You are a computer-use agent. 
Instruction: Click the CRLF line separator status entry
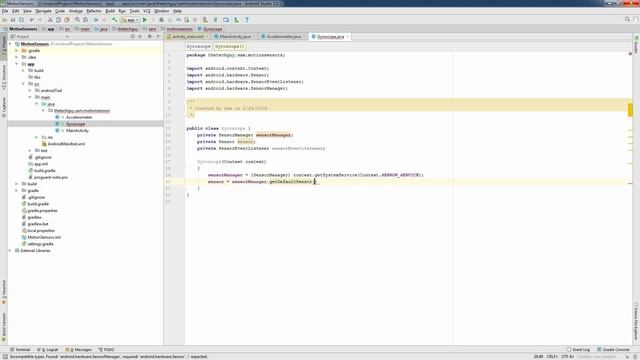pos(552,357)
